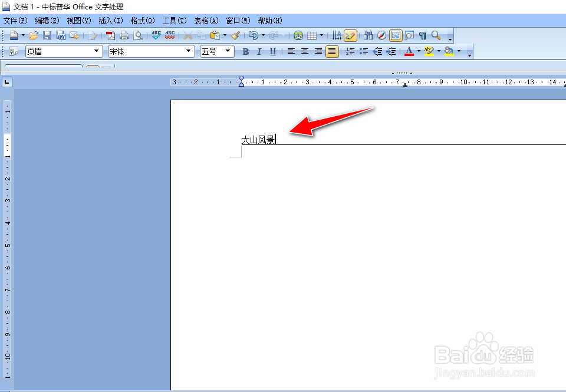Click the Edit File icon
The height and width of the screenshot is (392, 566).
point(93,35)
